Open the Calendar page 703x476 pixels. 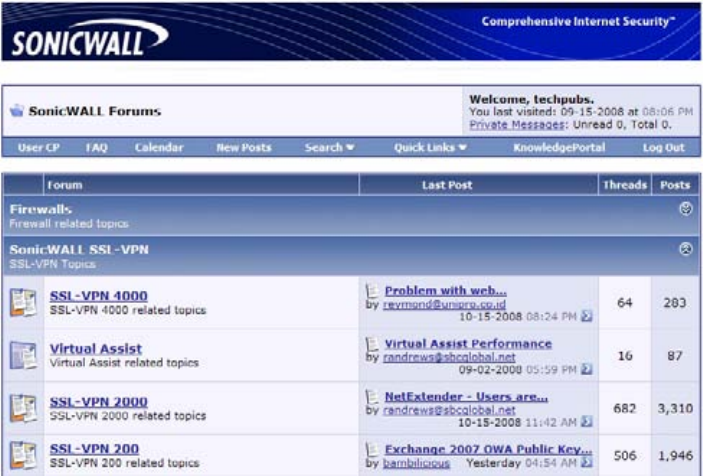[159, 147]
